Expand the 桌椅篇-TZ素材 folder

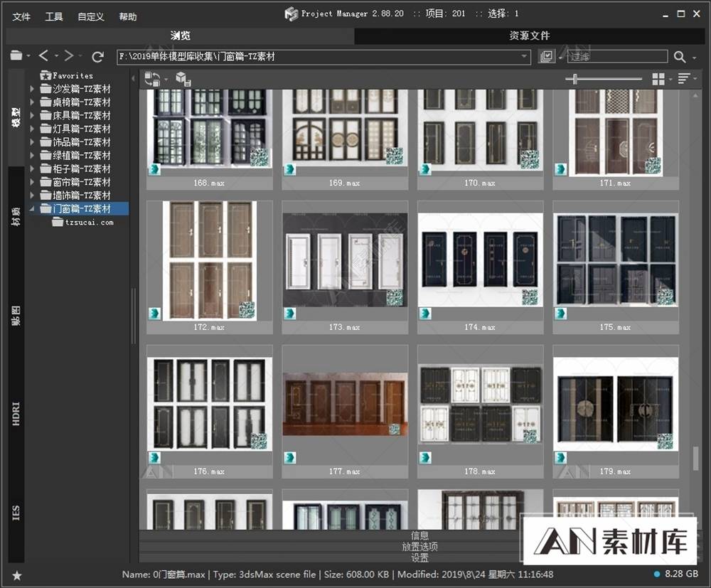pos(32,102)
